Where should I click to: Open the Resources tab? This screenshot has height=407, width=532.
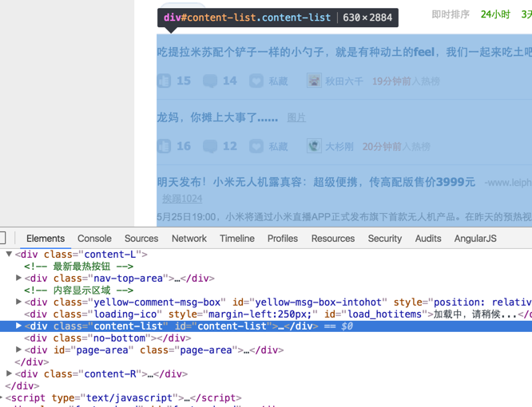(333, 239)
